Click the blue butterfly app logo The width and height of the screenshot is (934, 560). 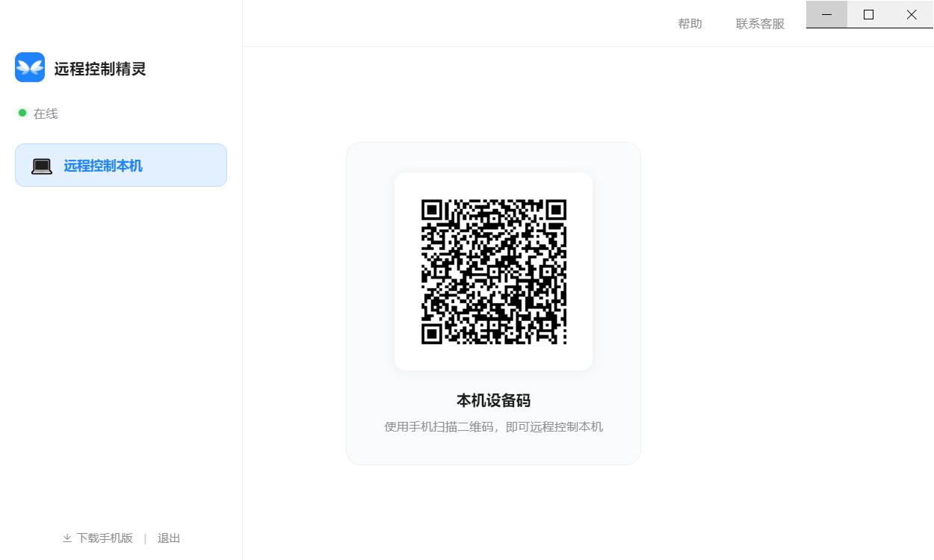[30, 67]
